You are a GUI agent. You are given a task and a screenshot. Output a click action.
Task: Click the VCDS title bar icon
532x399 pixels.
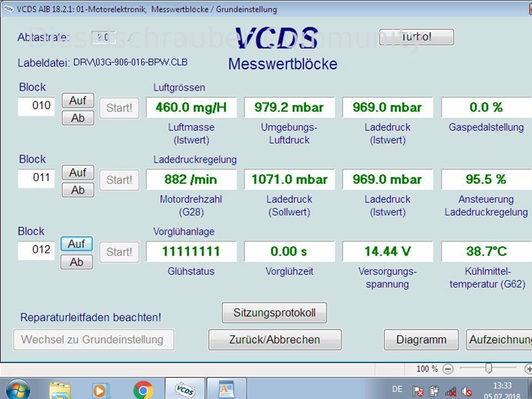(x=8, y=9)
